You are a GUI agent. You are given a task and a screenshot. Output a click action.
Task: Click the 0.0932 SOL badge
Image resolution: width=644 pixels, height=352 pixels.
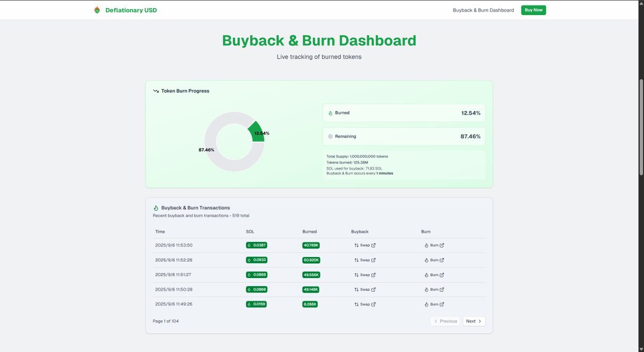(257, 260)
